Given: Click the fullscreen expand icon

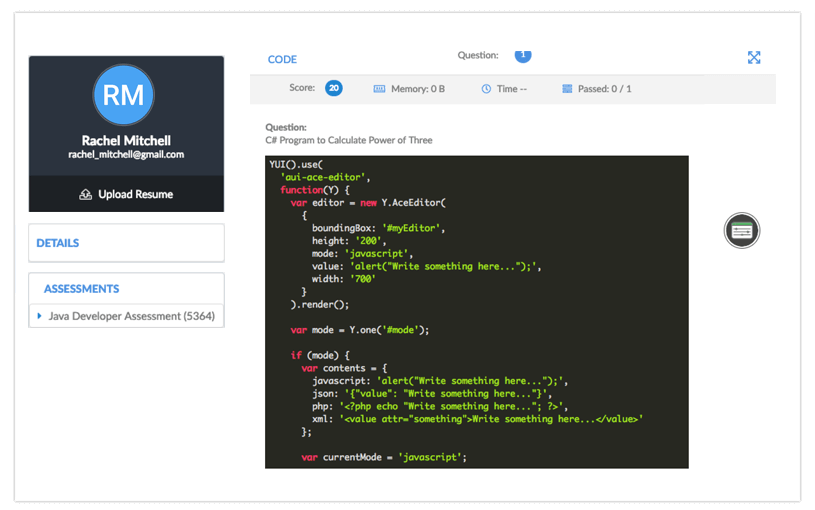Looking at the screenshot, I should point(754,58).
